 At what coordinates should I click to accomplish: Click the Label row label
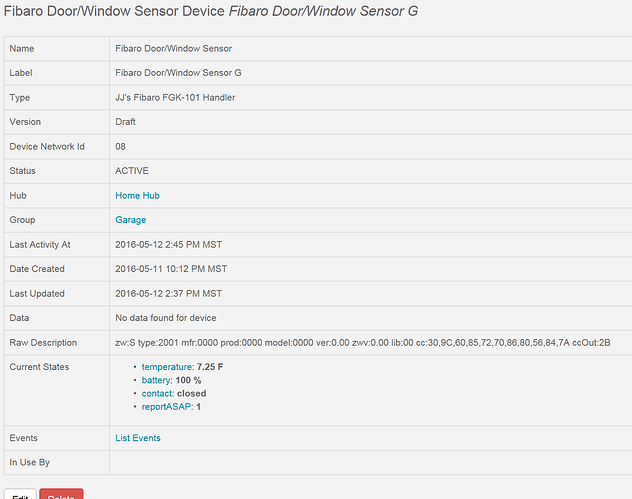(21, 73)
